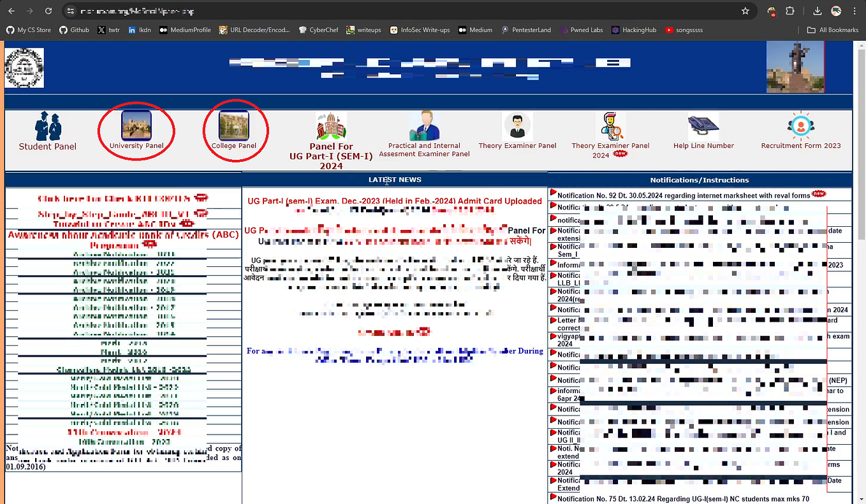The width and height of the screenshot is (866, 504).
Task: Open the Practical and Internal Assessment Examiner Panel
Action: click(x=423, y=131)
